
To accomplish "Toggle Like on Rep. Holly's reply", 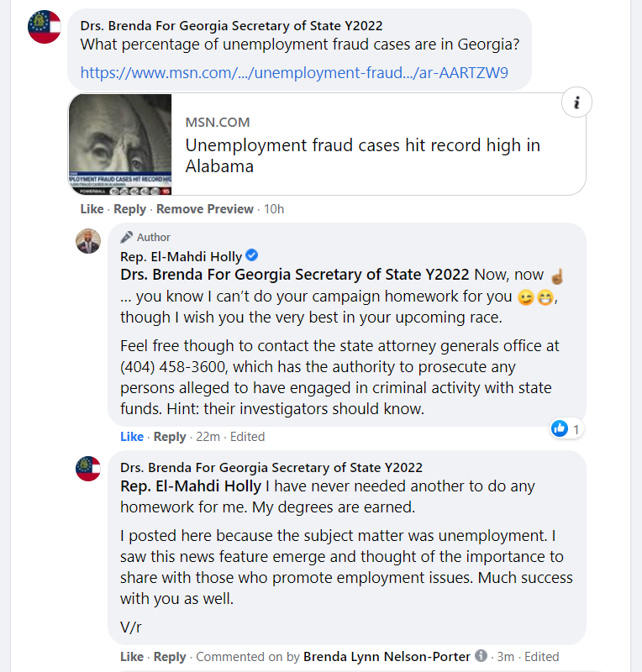I will point(132,437).
